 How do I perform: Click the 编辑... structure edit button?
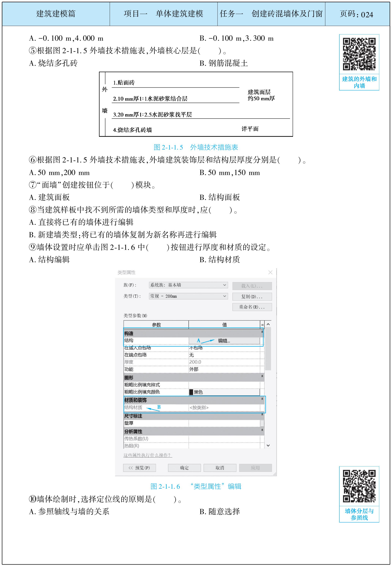point(224,341)
